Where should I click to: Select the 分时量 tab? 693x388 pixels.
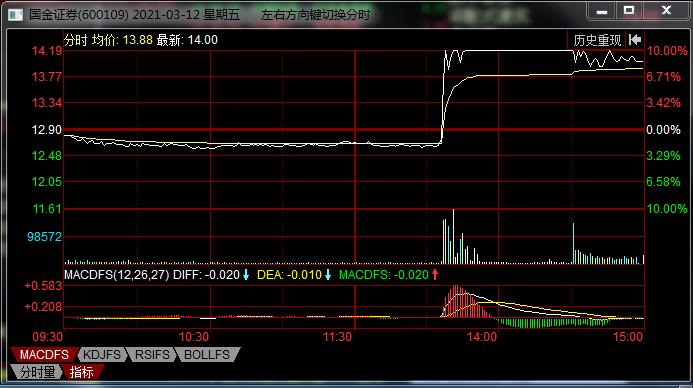pos(38,372)
